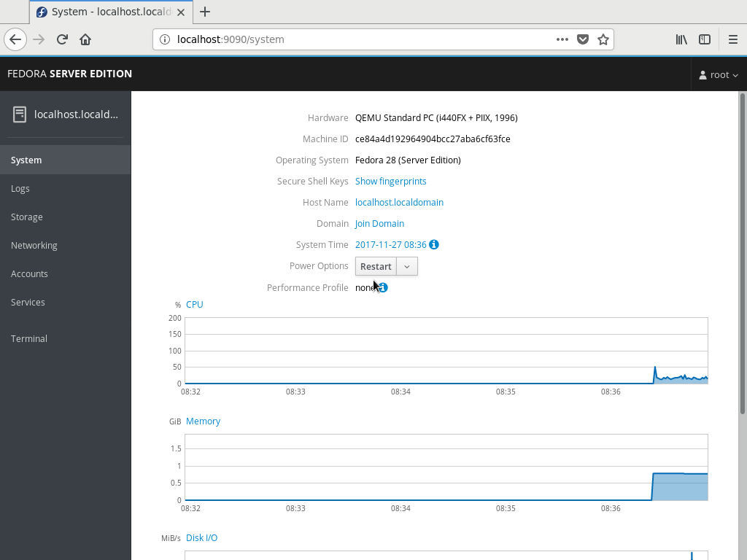Open the site information icon in address bar
Screen dimensions: 747x560
tap(164, 39)
